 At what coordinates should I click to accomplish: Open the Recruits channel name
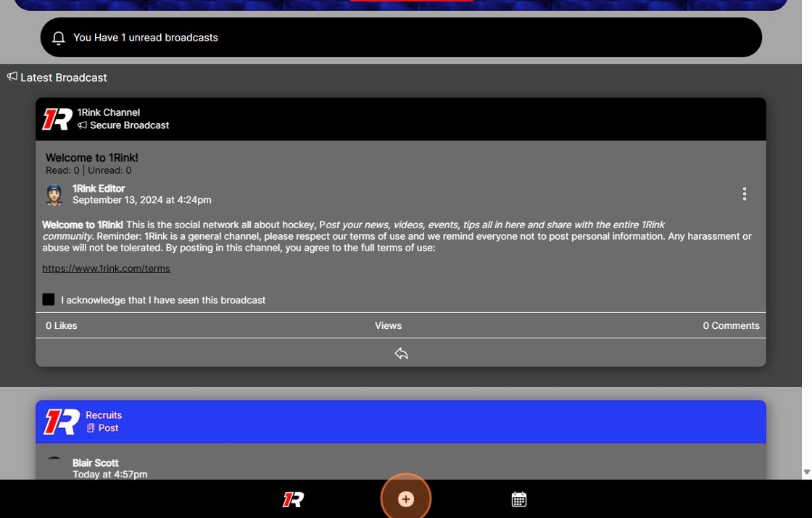pos(104,415)
